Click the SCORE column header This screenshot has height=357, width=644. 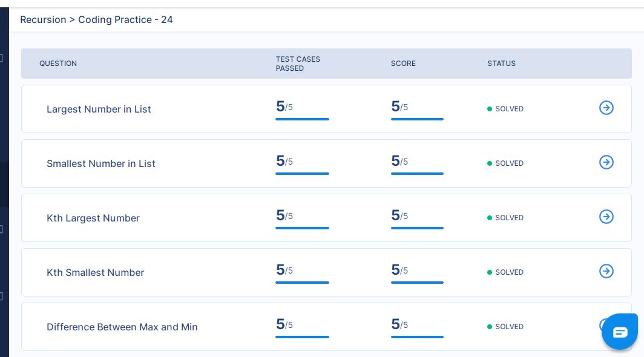(x=403, y=64)
